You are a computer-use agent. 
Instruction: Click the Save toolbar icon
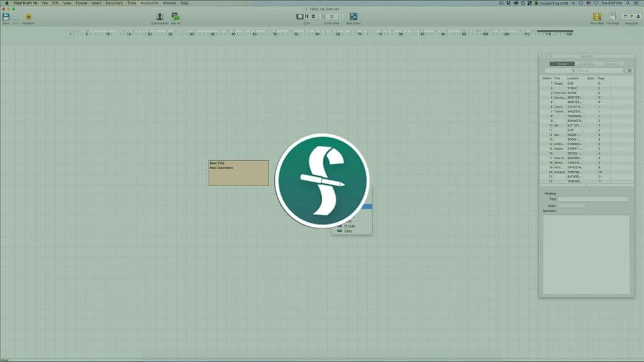pos(6,17)
